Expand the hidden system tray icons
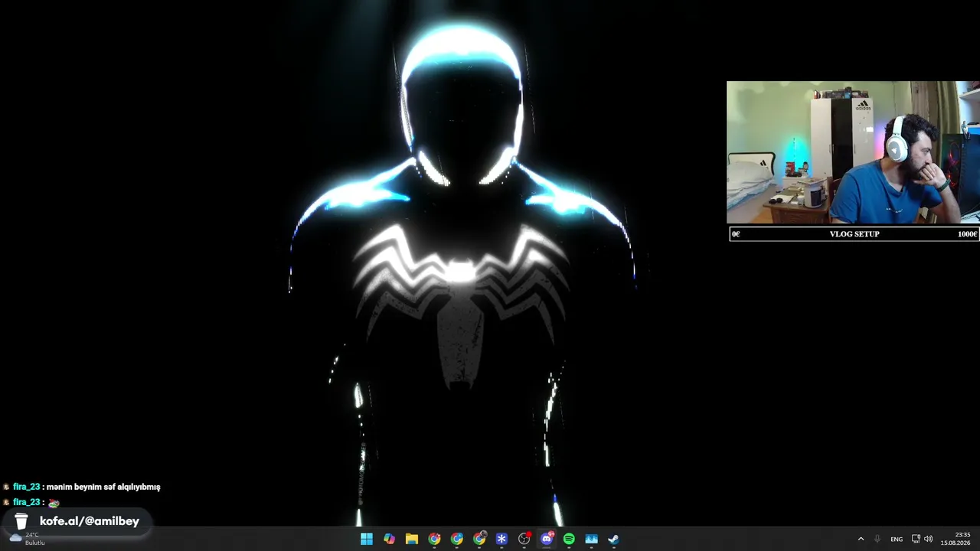The width and height of the screenshot is (980, 551). tap(861, 539)
